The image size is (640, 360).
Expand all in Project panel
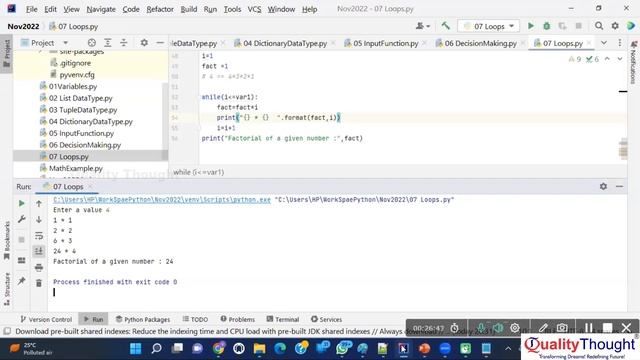(108, 42)
